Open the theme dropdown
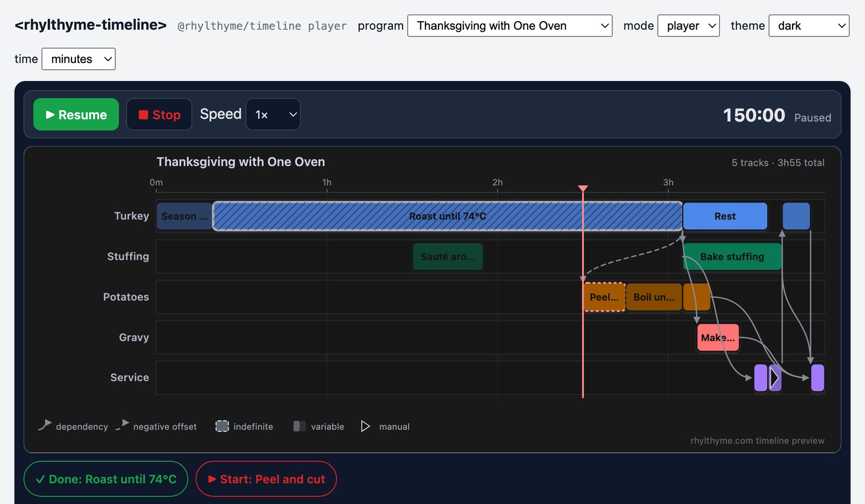 tap(809, 26)
